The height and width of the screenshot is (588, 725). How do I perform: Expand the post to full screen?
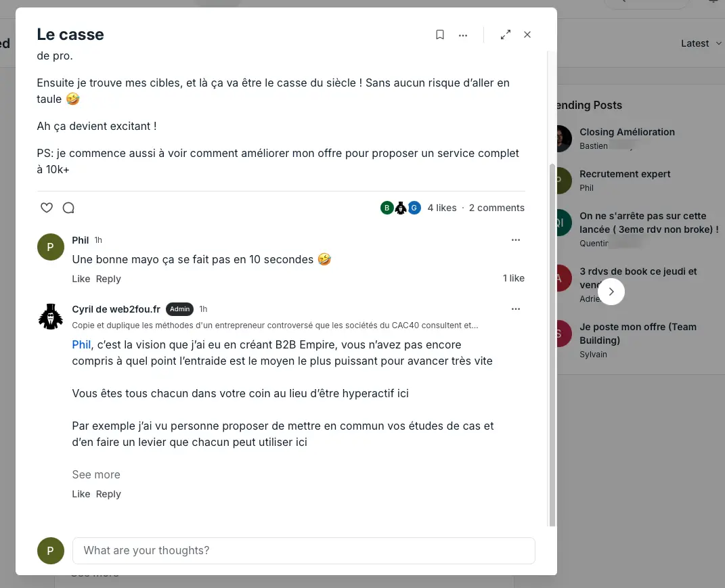506,35
